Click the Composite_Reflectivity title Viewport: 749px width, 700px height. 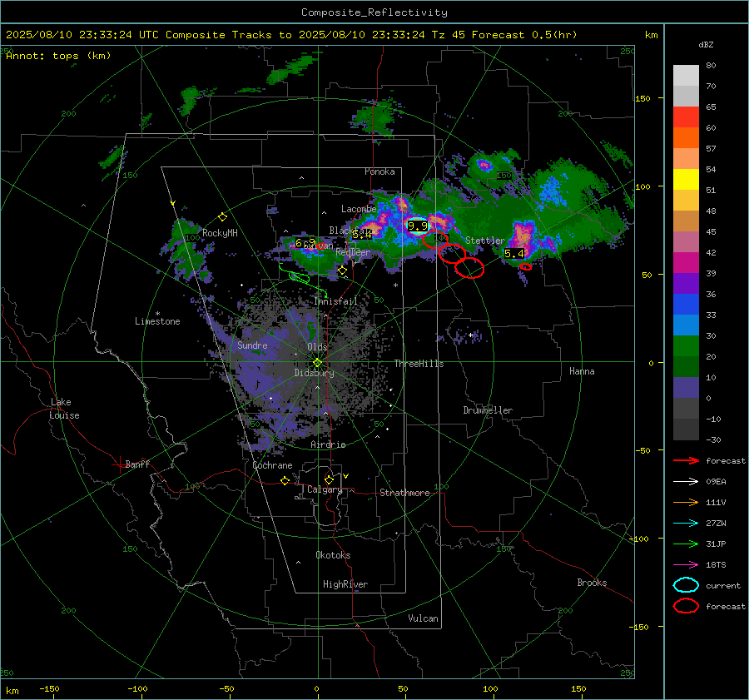click(x=374, y=12)
